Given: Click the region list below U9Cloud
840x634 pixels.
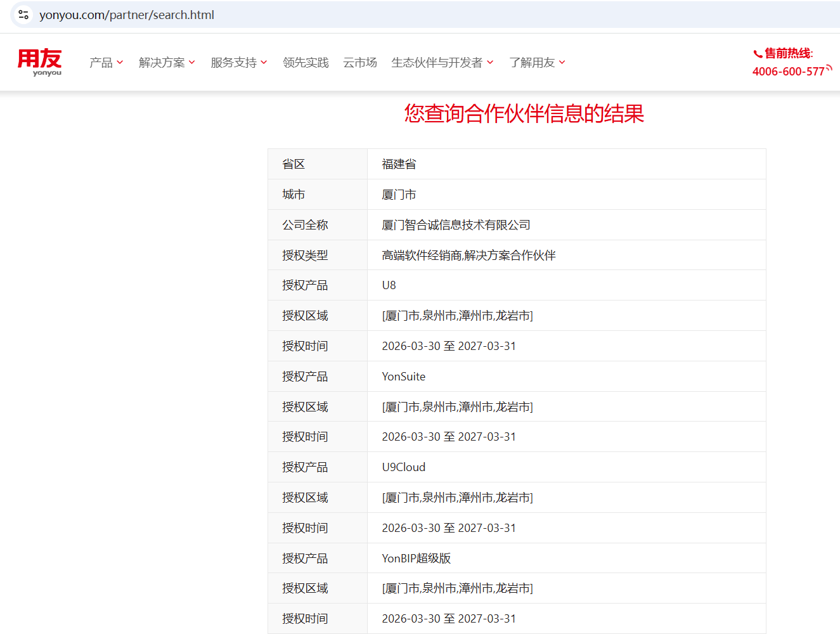Looking at the screenshot, I should pyautogui.click(x=457, y=498).
